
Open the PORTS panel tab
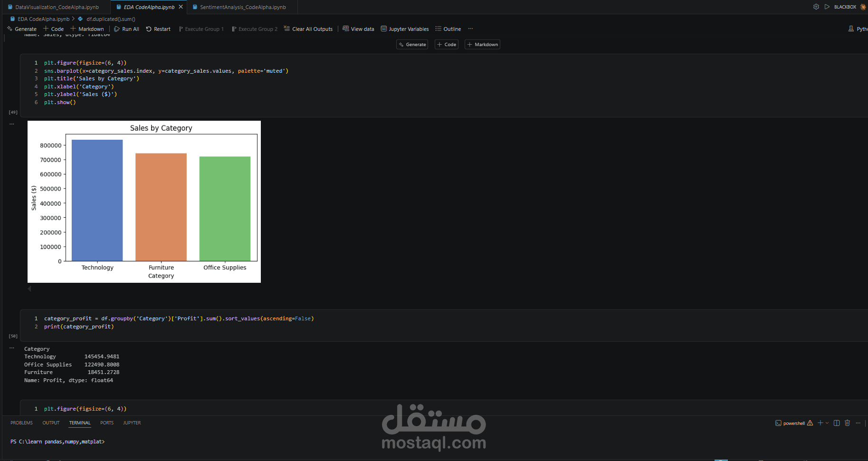pos(107,423)
